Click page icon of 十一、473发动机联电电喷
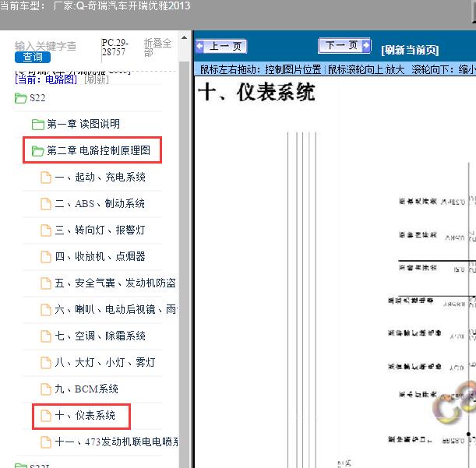 tap(46, 442)
